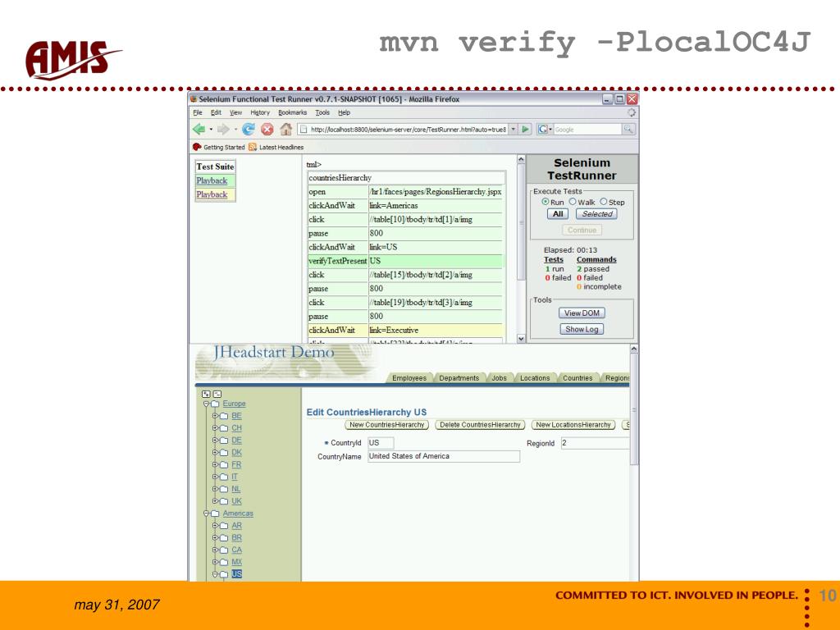Viewport: 840px width, 630px height.
Task: Stop loading with the red stop icon
Action: click(x=267, y=129)
